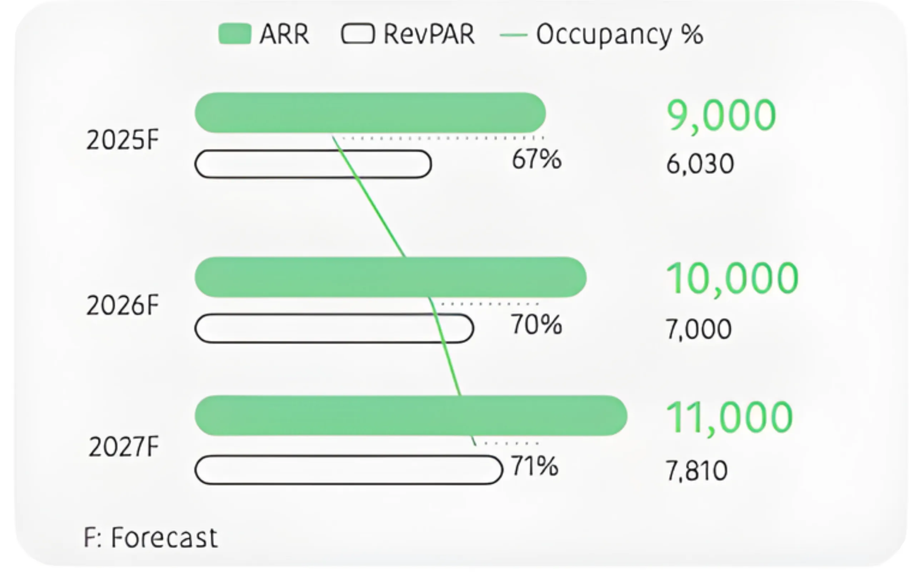Click the F: Forecast footnote
Viewport: 923px width, 588px height.
(151, 537)
